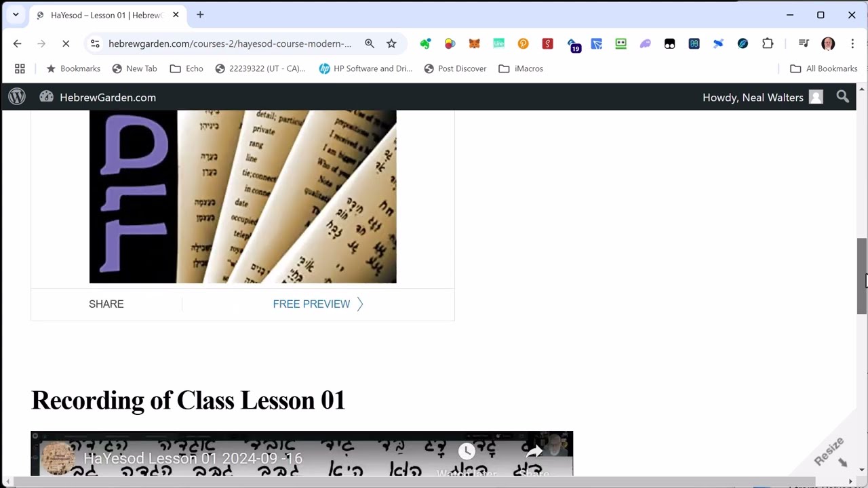This screenshot has width=868, height=488.
Task: Click the multicolor circles extension icon
Action: 450,43
